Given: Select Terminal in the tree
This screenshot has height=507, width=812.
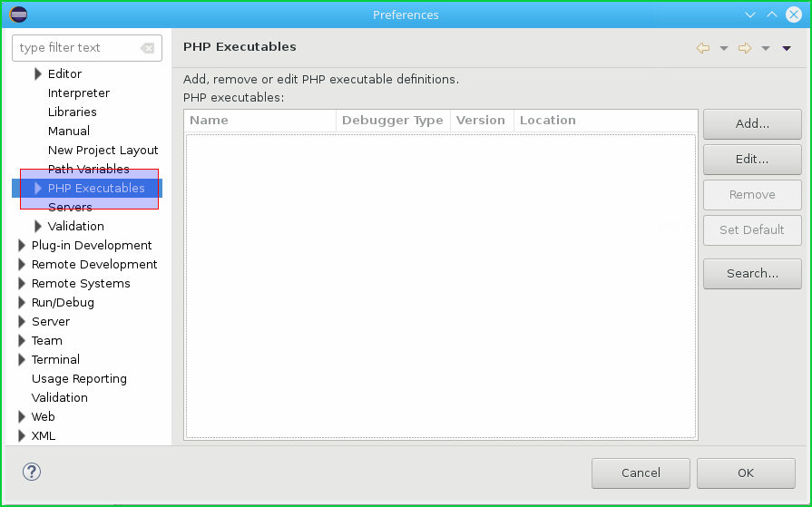Looking at the screenshot, I should click(x=55, y=360).
